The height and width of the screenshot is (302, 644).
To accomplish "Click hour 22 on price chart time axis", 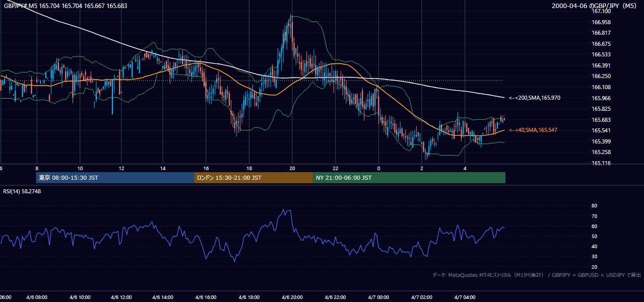I will pos(335,168).
